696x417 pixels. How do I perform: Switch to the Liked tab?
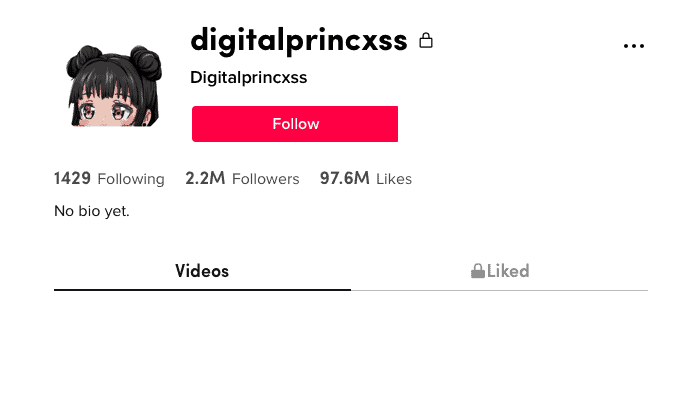coord(500,271)
